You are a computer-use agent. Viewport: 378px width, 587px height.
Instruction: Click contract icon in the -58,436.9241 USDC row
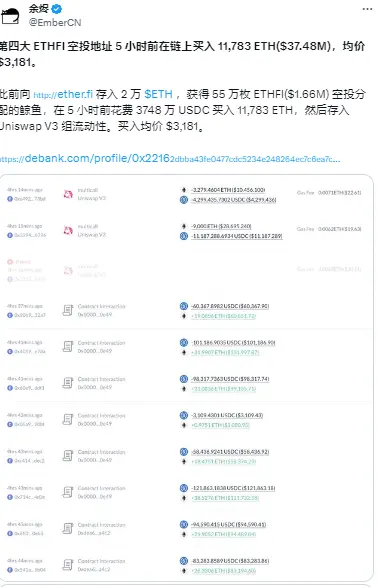pos(68,456)
